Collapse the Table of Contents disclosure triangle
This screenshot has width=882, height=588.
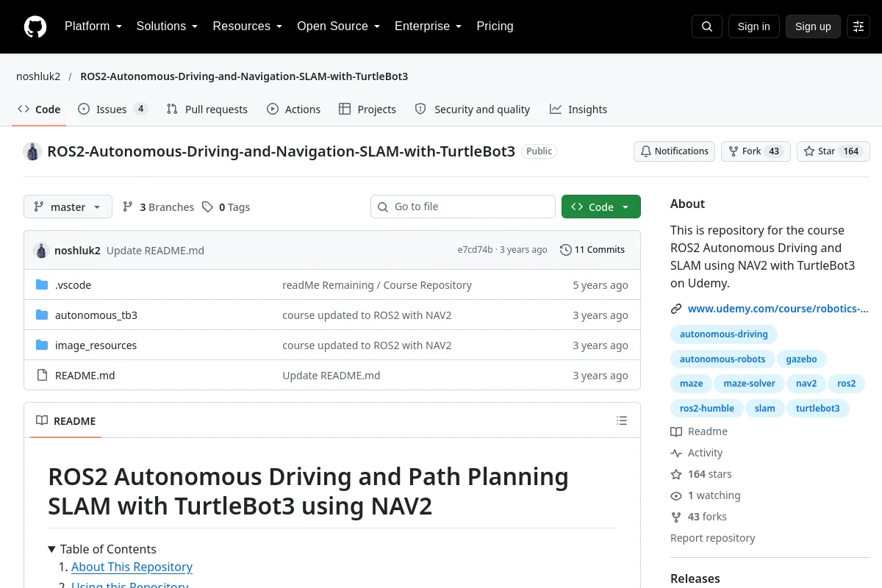point(52,549)
